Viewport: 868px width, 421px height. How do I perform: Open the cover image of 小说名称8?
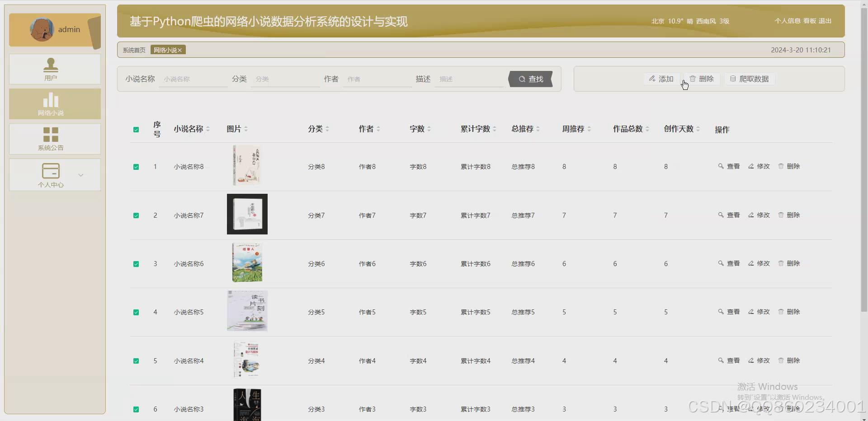pos(247,165)
